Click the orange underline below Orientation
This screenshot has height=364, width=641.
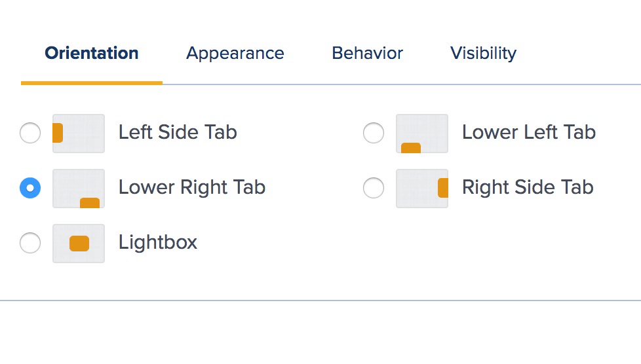(92, 83)
